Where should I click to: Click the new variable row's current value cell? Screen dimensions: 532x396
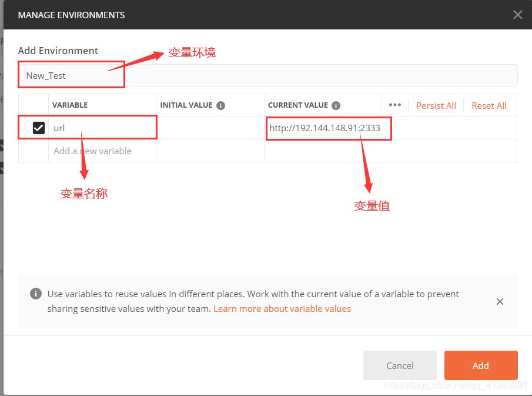(390, 151)
